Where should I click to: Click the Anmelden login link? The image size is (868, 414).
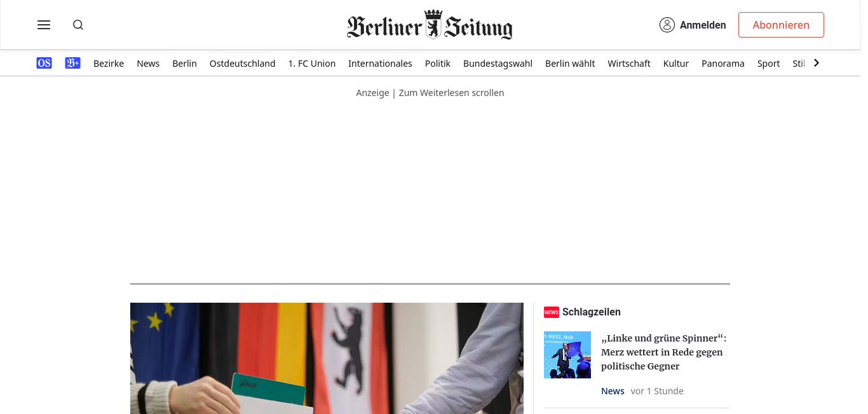click(x=703, y=25)
